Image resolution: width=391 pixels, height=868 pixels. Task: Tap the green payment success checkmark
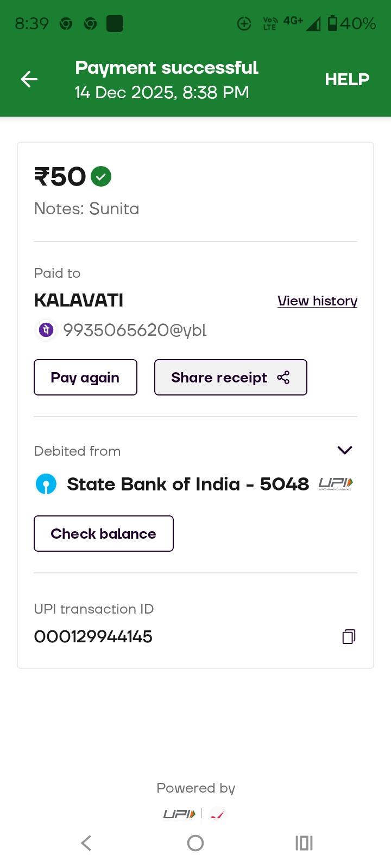coord(101,177)
